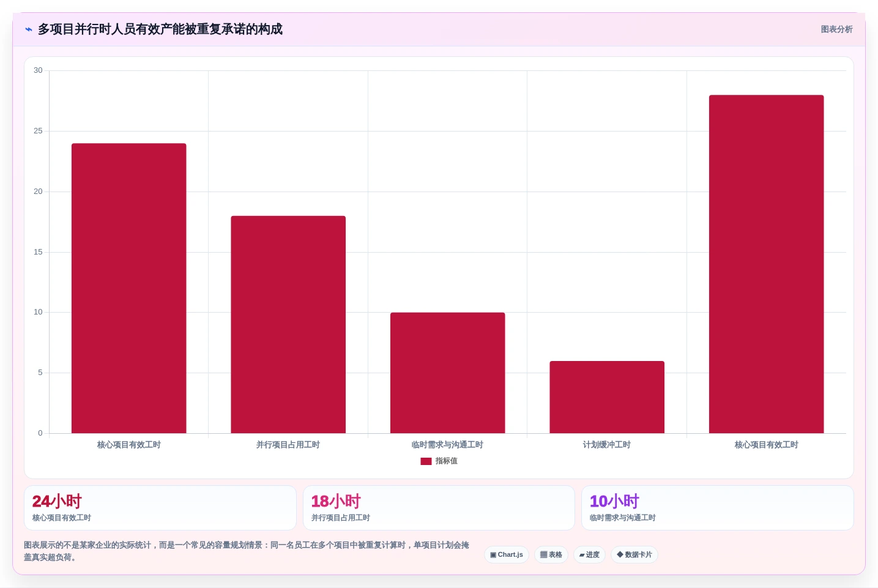Click the 并行项目占用工时 bar in the chart
878x588 pixels.
[x=288, y=324]
